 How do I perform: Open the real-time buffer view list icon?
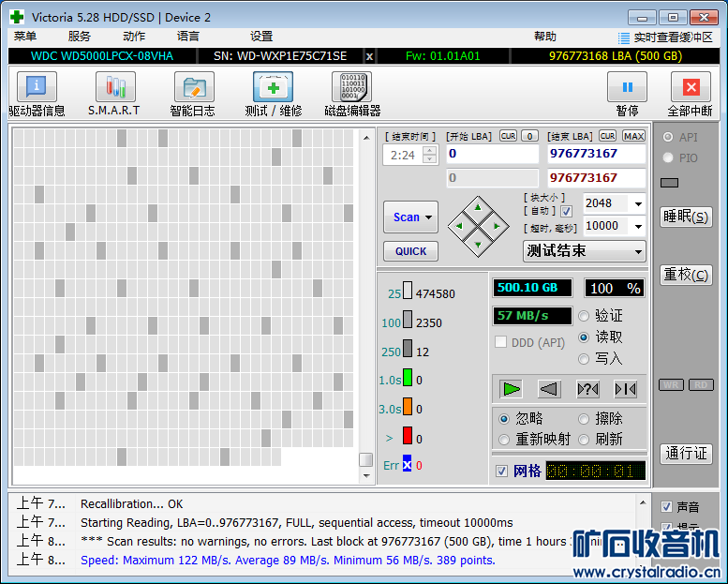(x=624, y=37)
